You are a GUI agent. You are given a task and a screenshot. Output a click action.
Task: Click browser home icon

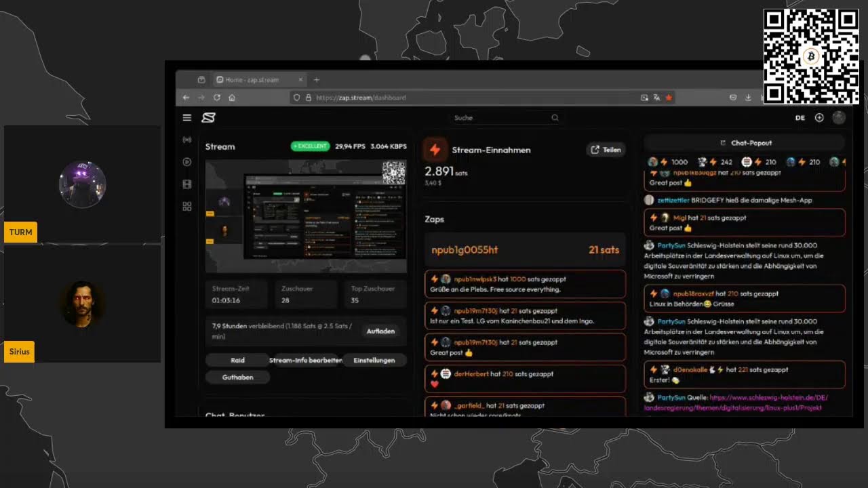(x=232, y=98)
